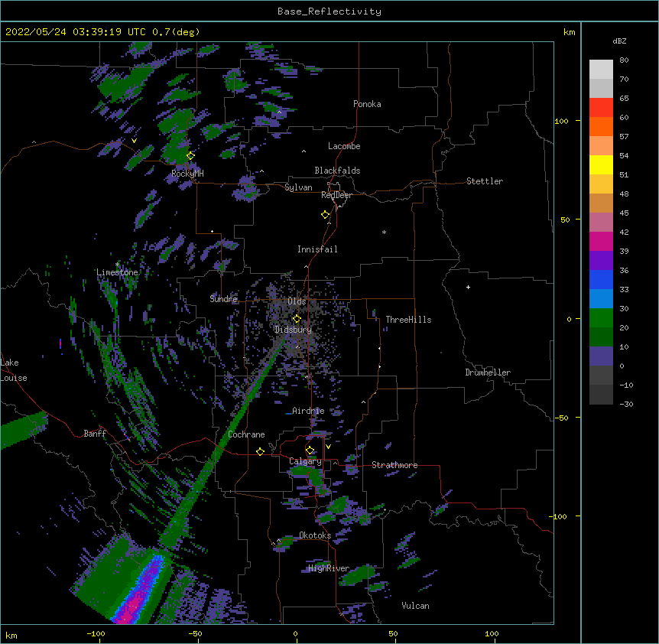This screenshot has width=659, height=644.
Task: Click the Innisfail city label
Action: (317, 249)
